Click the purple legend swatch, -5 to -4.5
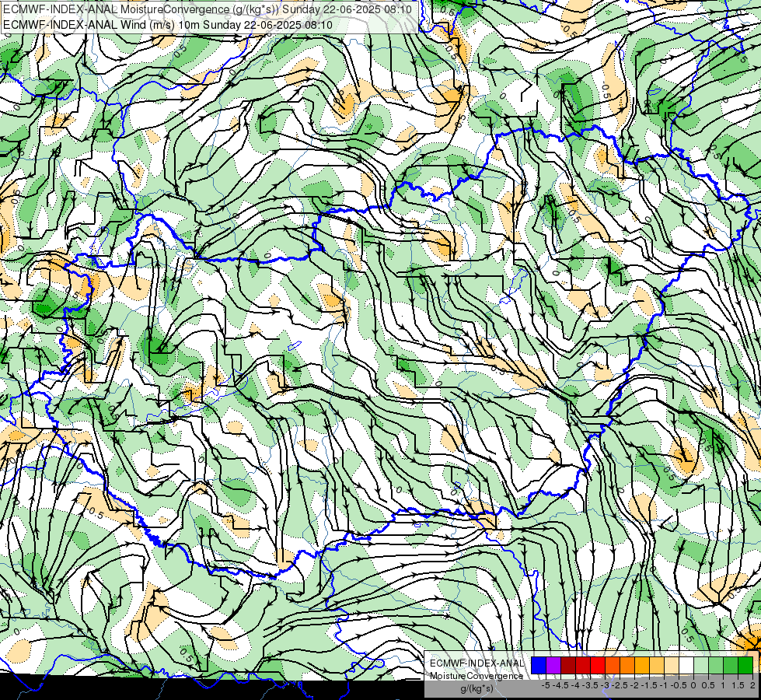Screen dimensions: 761x700 click(553, 666)
